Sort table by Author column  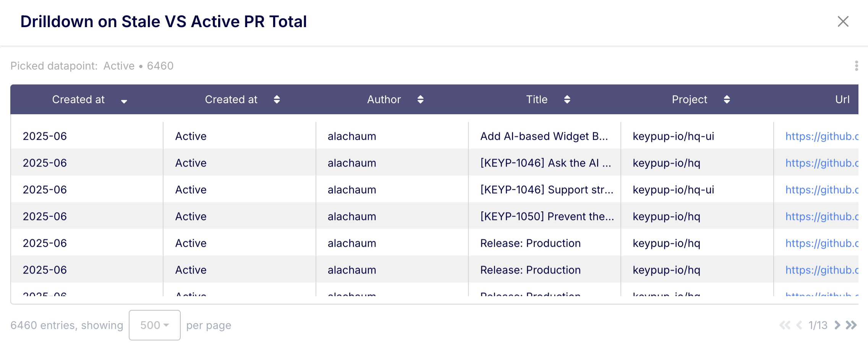(420, 100)
